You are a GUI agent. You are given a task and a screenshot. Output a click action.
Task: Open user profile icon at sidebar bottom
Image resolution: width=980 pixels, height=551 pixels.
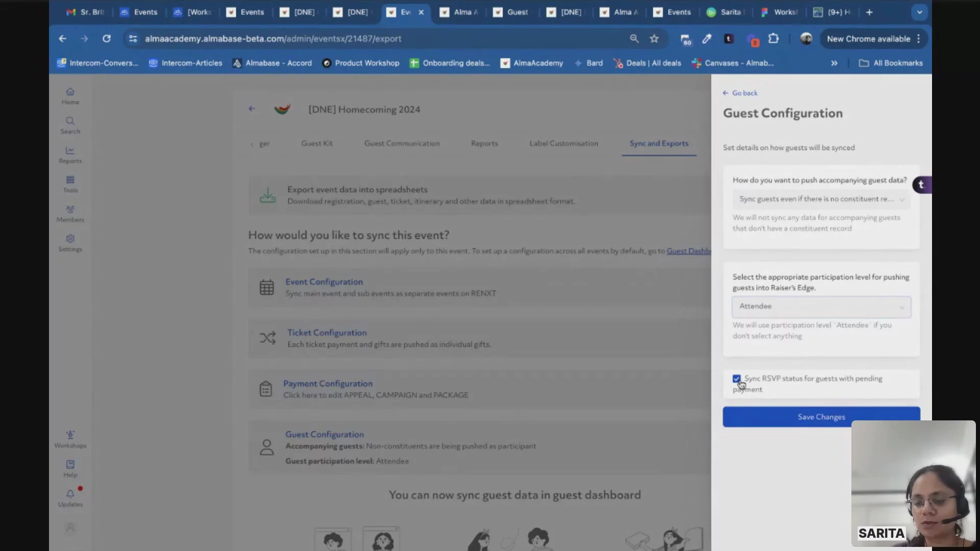[x=70, y=527]
